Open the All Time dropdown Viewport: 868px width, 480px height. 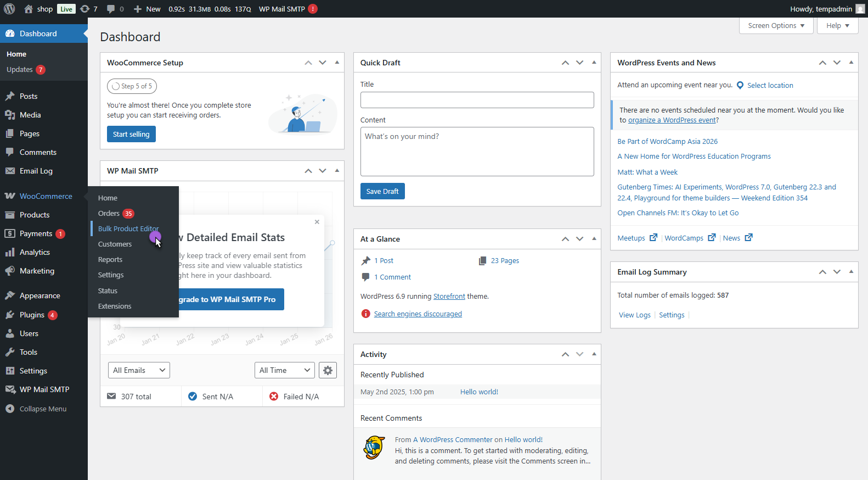284,370
